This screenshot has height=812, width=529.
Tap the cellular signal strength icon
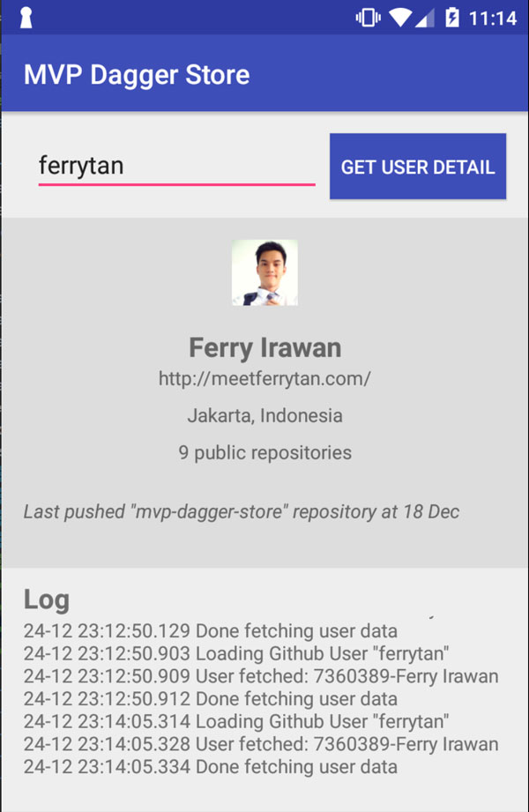tap(424, 19)
